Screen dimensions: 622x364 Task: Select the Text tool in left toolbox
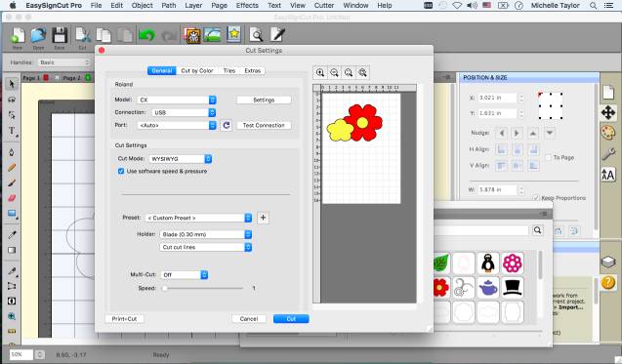click(x=12, y=131)
